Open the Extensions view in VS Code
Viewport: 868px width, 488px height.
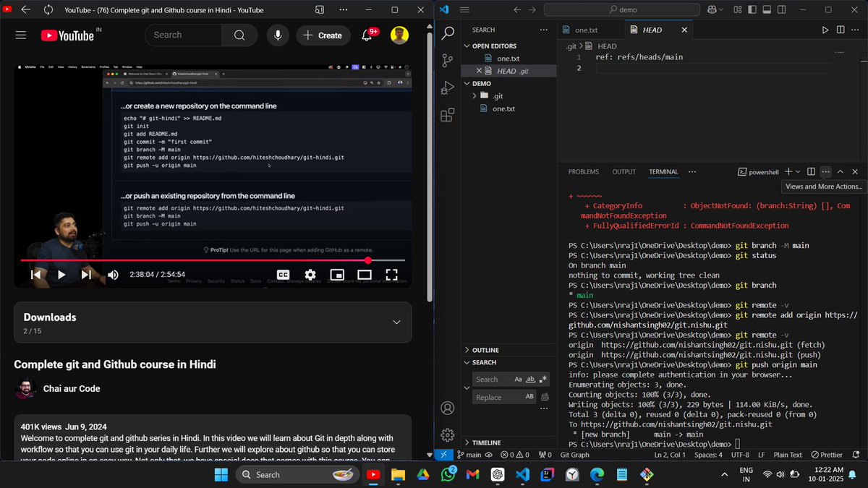pos(448,115)
